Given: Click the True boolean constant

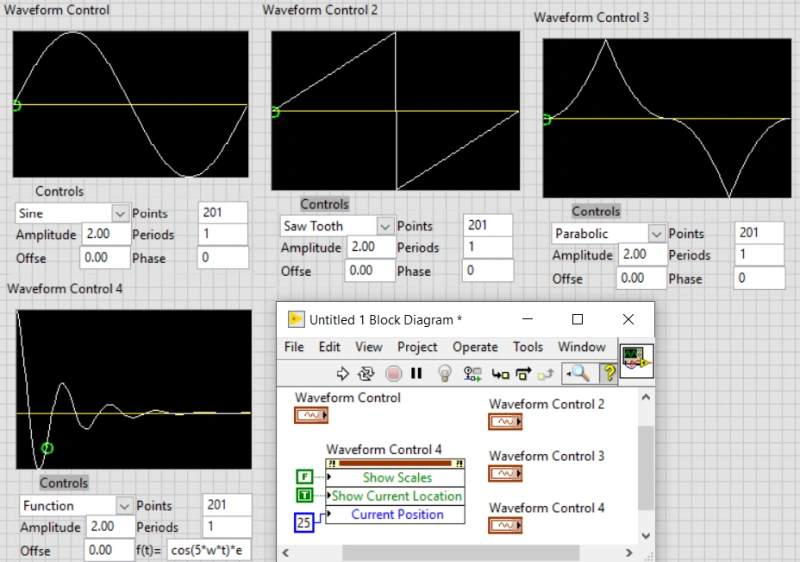Looking at the screenshot, I should [x=305, y=495].
